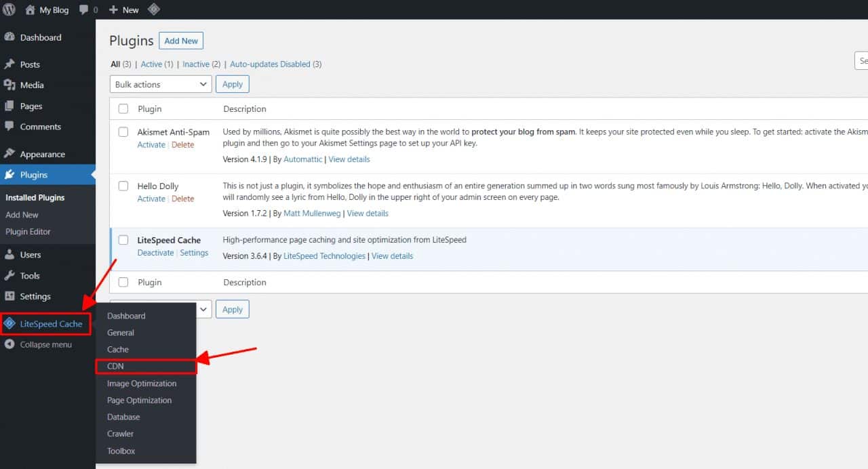This screenshot has width=868, height=469.
Task: Click the home icon next to My Blog
Action: (30, 9)
